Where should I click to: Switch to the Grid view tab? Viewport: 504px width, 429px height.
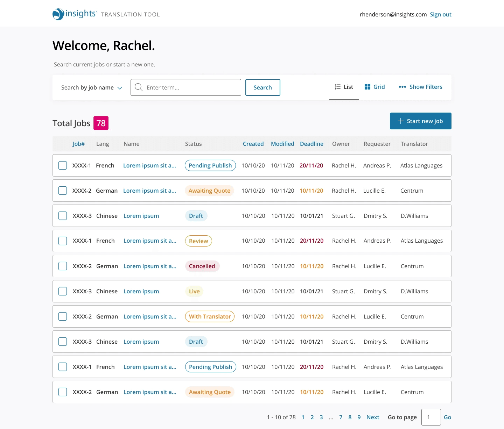click(374, 87)
